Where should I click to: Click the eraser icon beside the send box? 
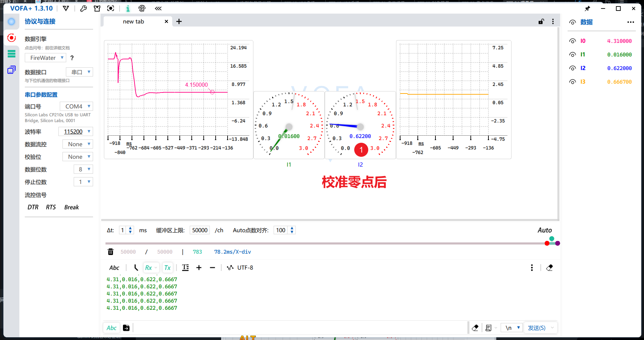pos(475,328)
